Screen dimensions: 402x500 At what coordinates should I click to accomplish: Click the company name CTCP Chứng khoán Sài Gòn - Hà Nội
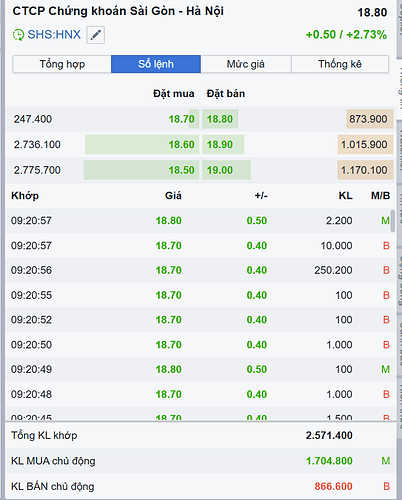tap(118, 11)
